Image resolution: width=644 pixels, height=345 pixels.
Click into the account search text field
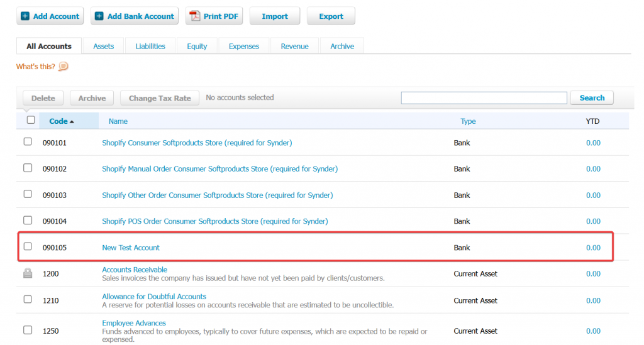(484, 98)
